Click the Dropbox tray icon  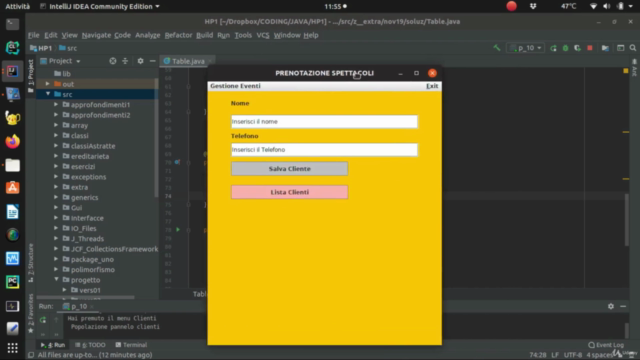533,6
